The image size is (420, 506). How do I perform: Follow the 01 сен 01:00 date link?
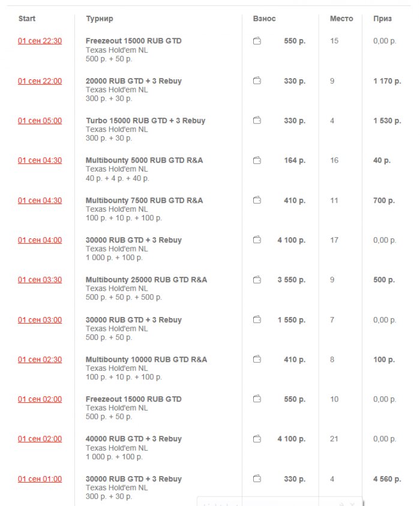click(40, 479)
